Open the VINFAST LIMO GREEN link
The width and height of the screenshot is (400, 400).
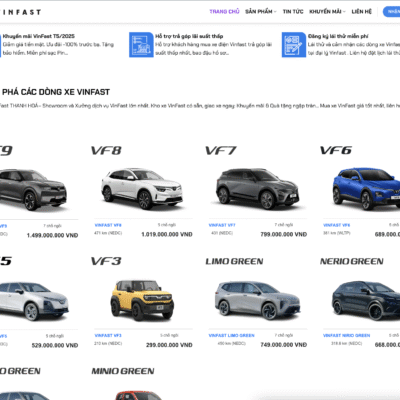click(231, 336)
